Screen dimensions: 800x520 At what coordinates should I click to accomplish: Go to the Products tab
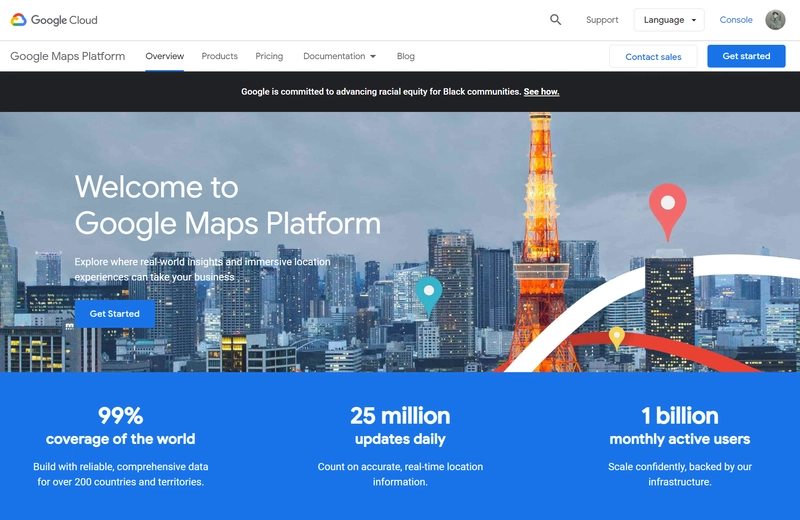pyautogui.click(x=219, y=56)
